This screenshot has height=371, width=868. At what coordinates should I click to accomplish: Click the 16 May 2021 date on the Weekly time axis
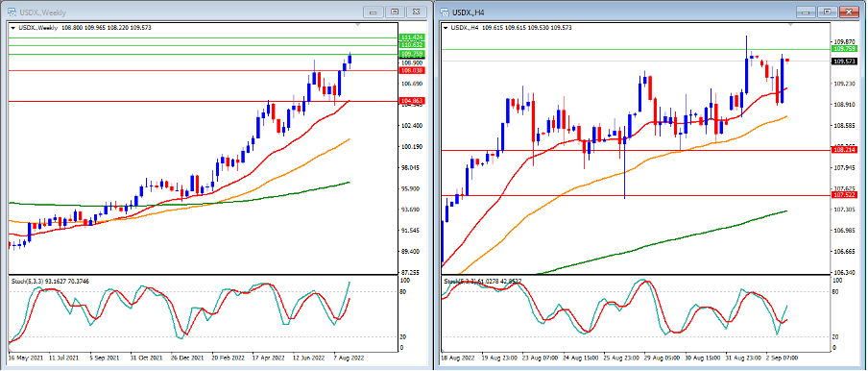pos(25,359)
